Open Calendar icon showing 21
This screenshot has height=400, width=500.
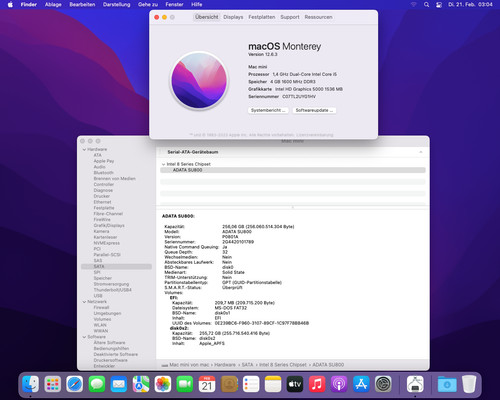pos(207,384)
